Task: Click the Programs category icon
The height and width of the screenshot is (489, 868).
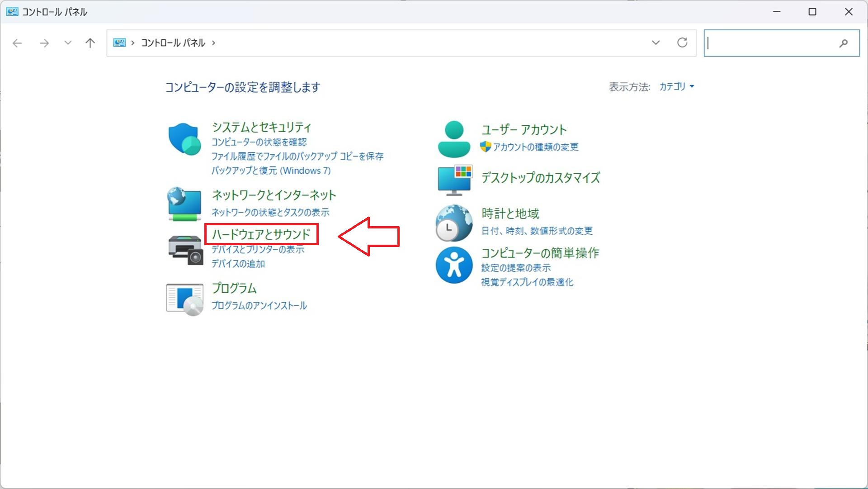Action: (x=184, y=299)
